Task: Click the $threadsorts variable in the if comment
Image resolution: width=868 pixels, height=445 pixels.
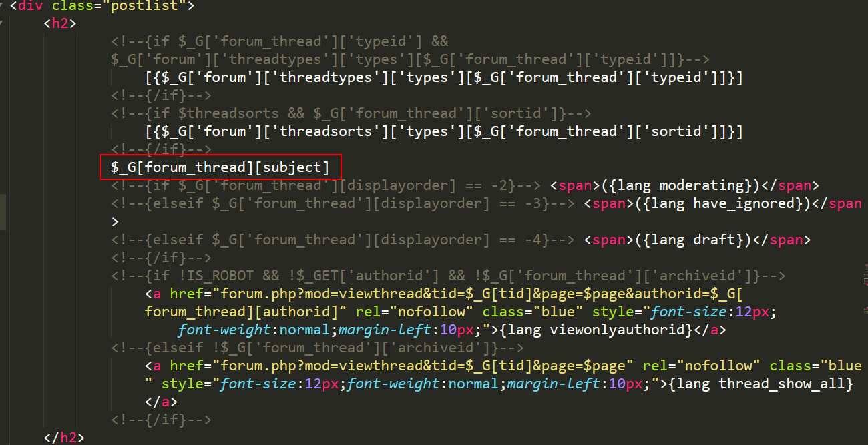Action: pyautogui.click(x=229, y=113)
